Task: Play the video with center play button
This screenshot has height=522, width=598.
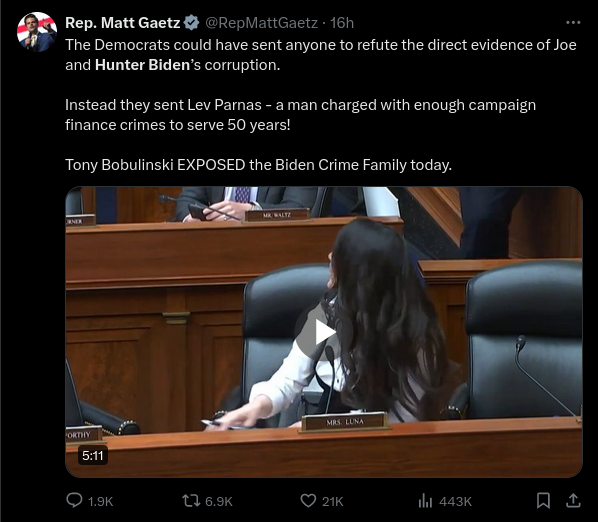Action: [x=323, y=332]
